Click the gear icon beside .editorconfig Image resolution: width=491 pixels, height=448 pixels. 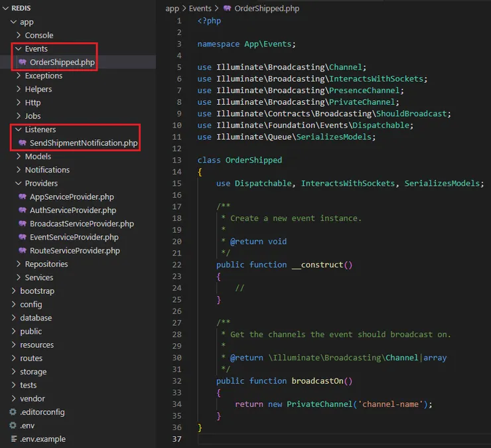[x=13, y=412]
